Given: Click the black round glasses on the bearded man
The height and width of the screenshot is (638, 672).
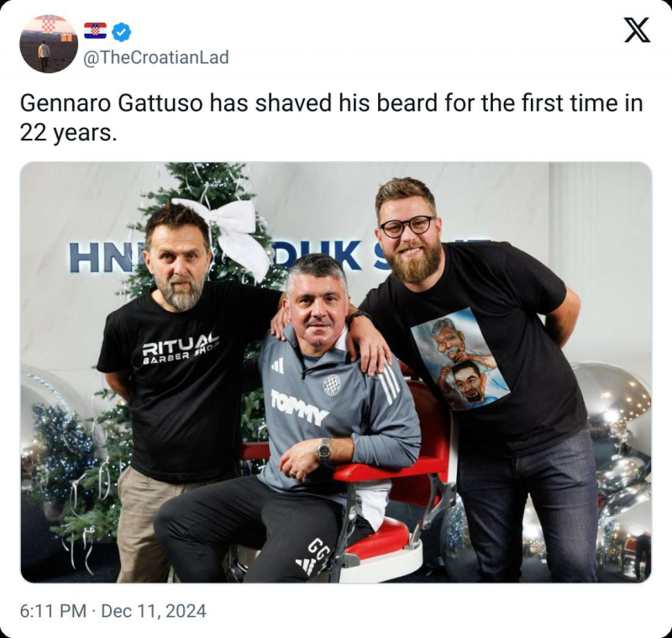Looking at the screenshot, I should point(407,226).
